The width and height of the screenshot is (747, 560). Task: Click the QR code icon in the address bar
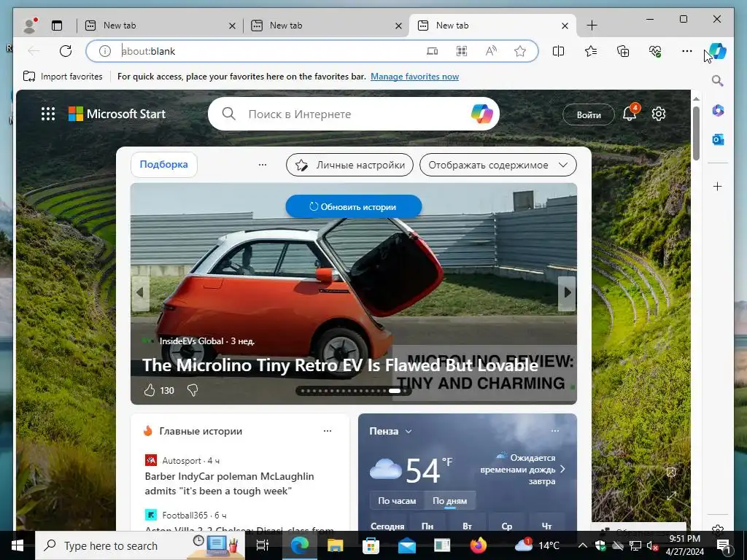click(462, 51)
